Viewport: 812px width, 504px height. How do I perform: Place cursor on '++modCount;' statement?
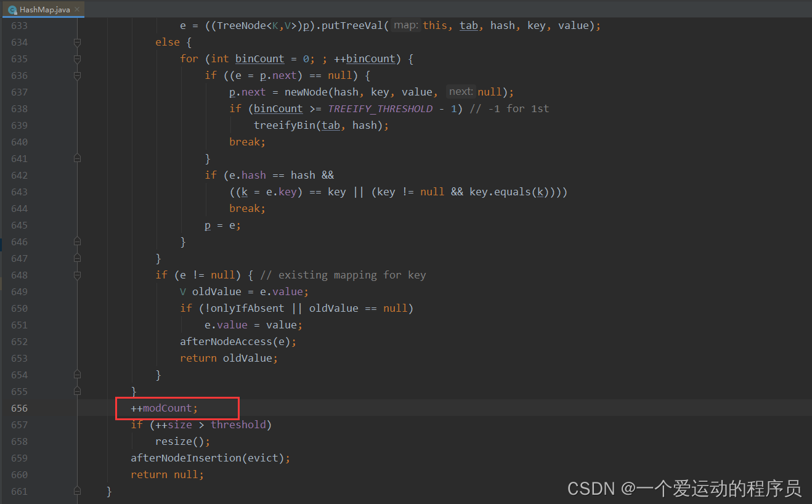click(164, 408)
